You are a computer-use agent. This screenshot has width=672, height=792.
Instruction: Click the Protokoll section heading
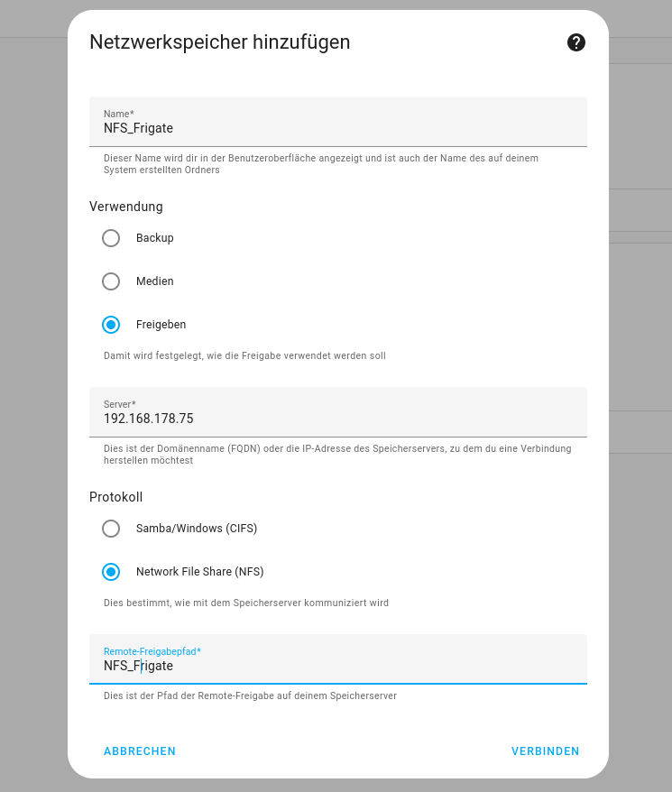[x=116, y=497]
